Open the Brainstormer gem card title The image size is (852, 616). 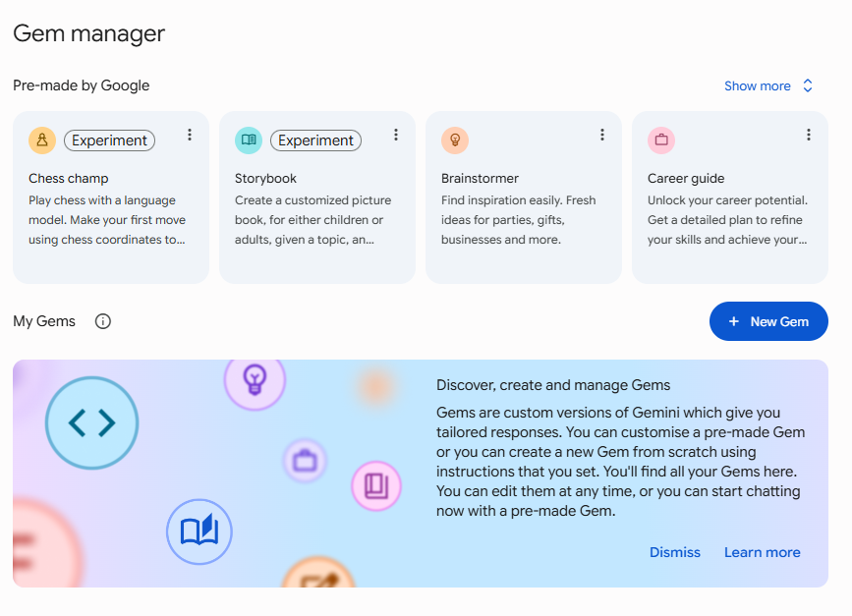tap(480, 178)
